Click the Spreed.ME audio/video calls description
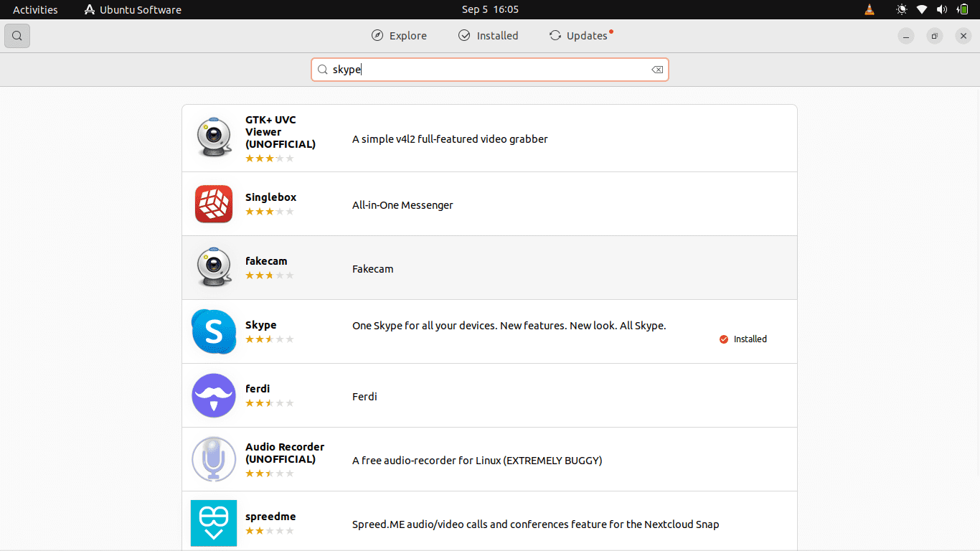Viewport: 980px width, 551px height. pos(535,524)
